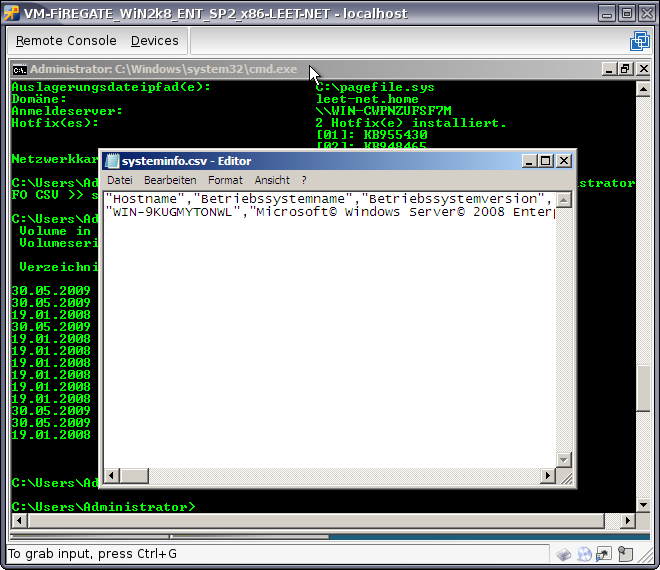Viewport: 660px width, 570px height.
Task: Open the Datei menu in Editor
Action: coord(119,180)
